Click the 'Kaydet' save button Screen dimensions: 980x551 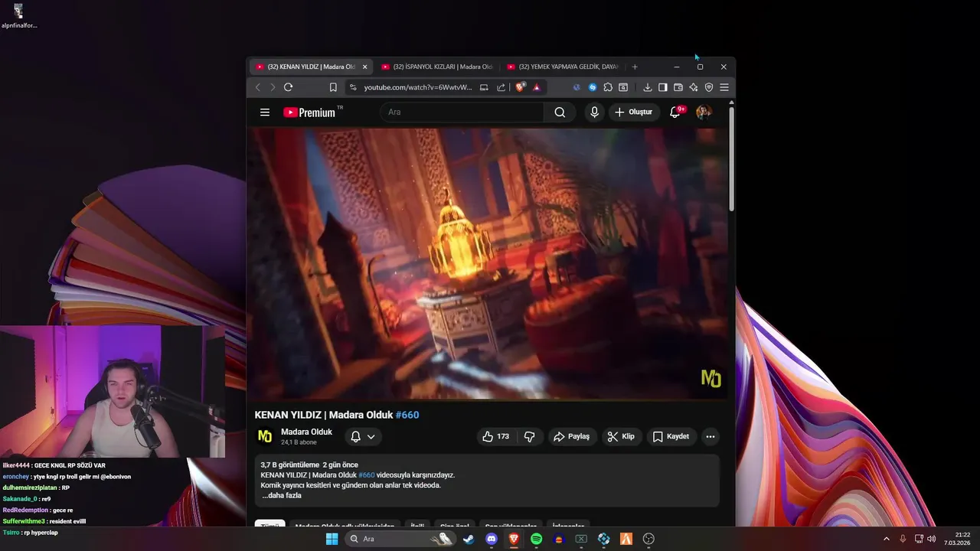[671, 436]
